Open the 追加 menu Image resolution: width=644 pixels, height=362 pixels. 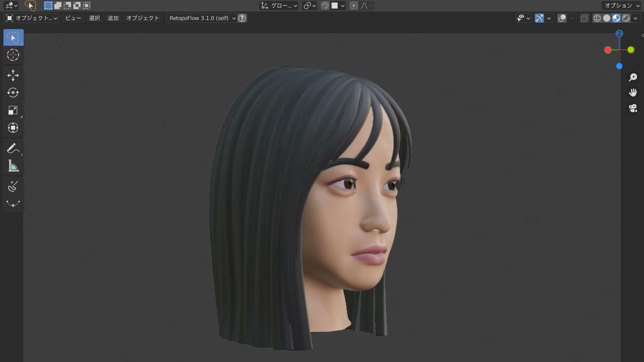pos(113,18)
